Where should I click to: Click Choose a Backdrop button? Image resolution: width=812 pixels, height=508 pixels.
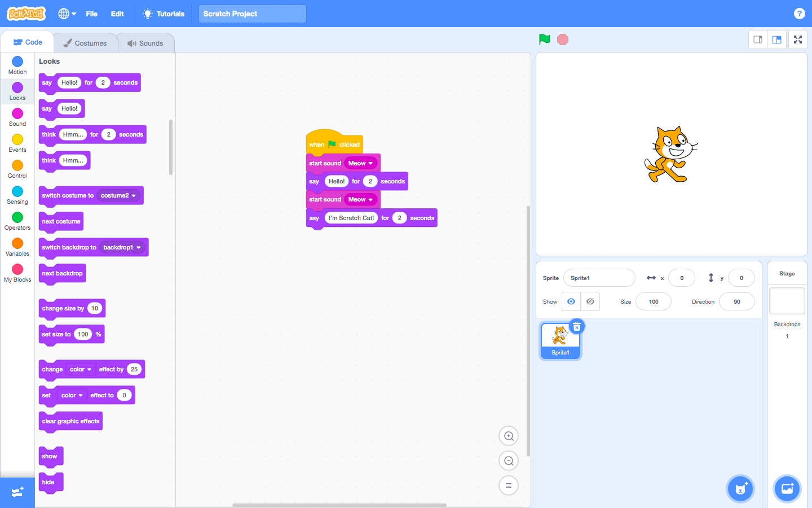pyautogui.click(x=787, y=489)
